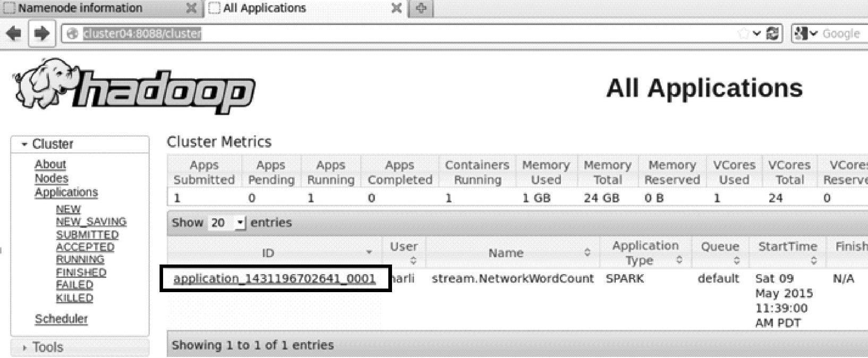Click the Apps Submitted header
Image resolution: width=868 pixels, height=358 pixels.
(204, 172)
